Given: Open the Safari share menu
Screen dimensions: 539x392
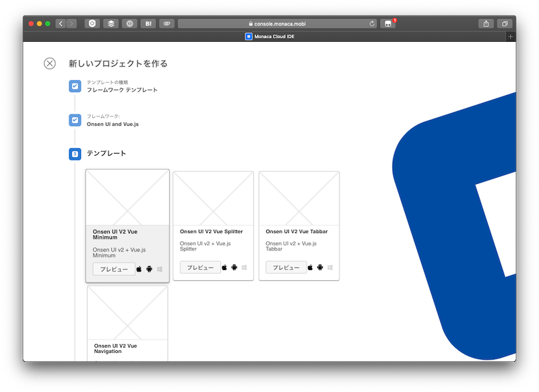Looking at the screenshot, I should [486, 24].
